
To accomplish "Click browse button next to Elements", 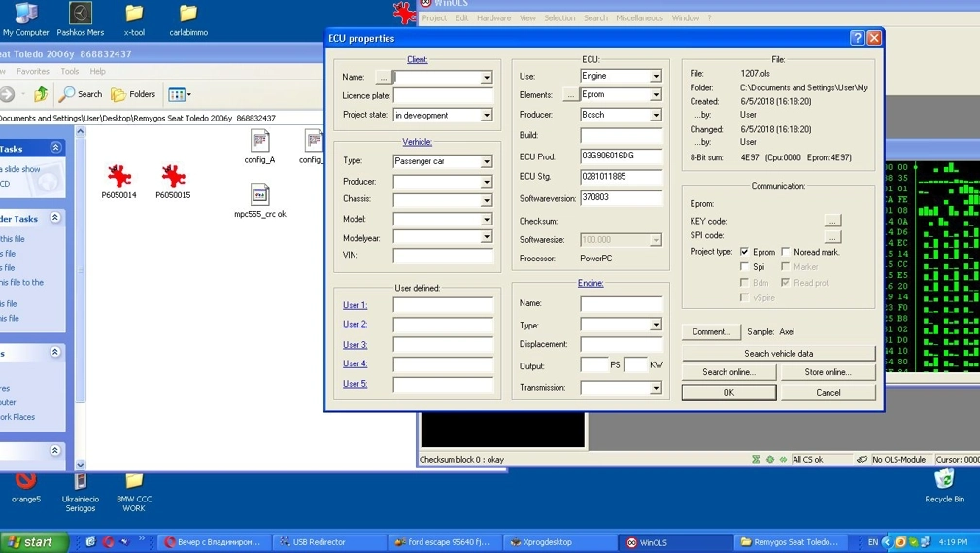I will point(569,95).
